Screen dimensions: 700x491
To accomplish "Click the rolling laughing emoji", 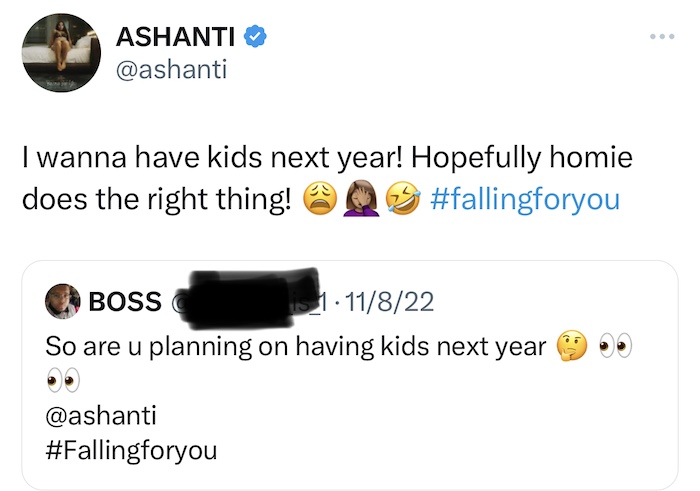I will tap(403, 199).
